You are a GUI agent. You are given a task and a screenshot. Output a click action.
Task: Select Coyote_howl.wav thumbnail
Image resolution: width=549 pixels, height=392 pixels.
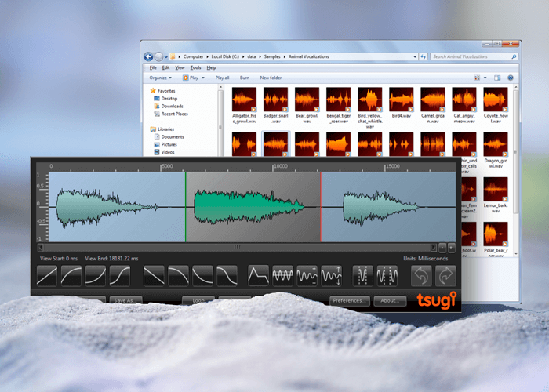coord(496,100)
